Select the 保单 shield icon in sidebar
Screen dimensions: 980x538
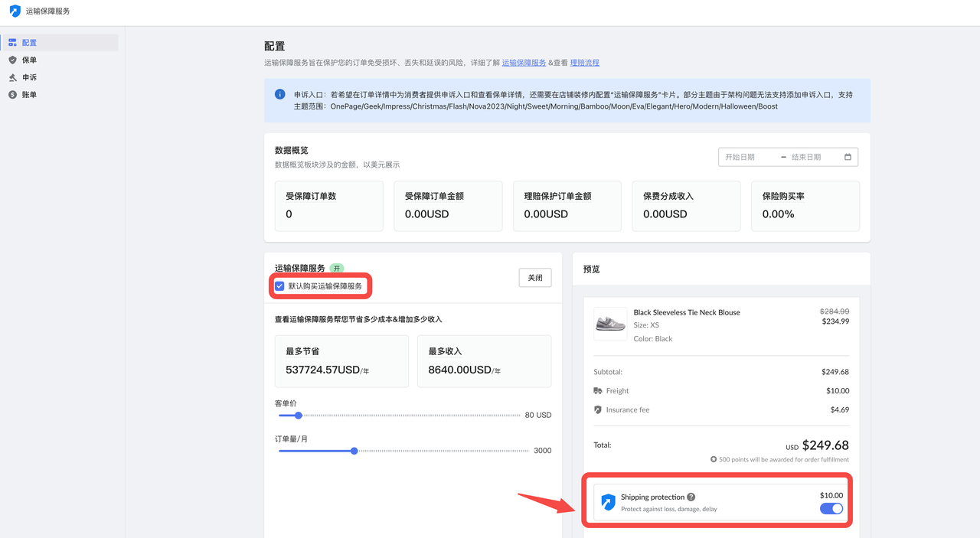pos(12,60)
